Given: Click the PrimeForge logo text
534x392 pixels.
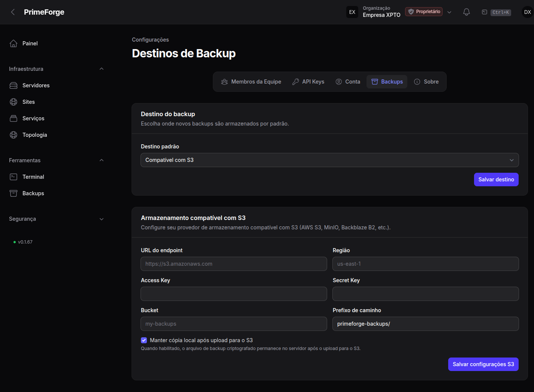Looking at the screenshot, I should 44,12.
